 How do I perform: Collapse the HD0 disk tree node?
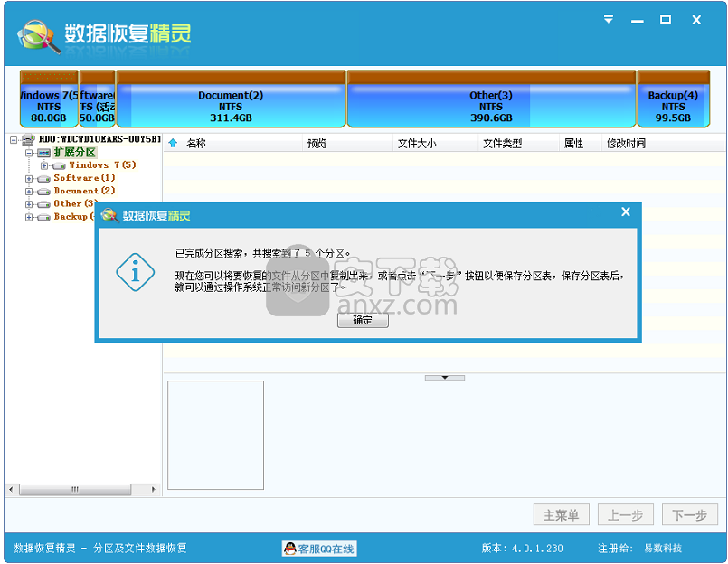coord(14,139)
